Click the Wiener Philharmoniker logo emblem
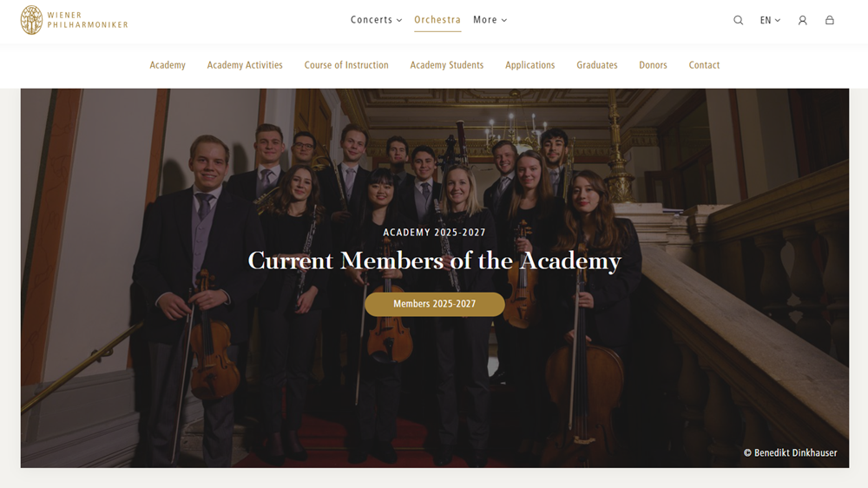Viewport: 868px width, 488px height. (x=31, y=20)
